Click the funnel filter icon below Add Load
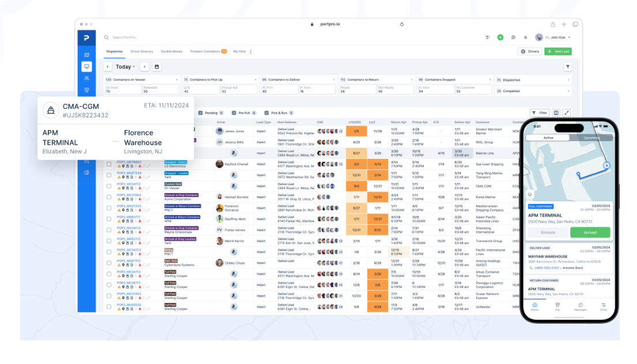This screenshot has width=637, height=364. point(567,67)
